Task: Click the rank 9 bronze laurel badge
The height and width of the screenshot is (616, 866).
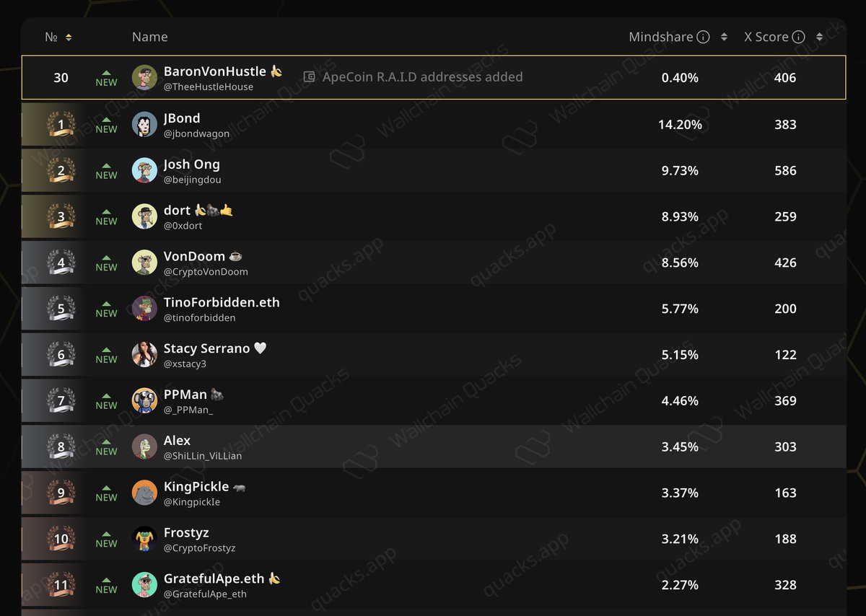Action: [x=61, y=493]
